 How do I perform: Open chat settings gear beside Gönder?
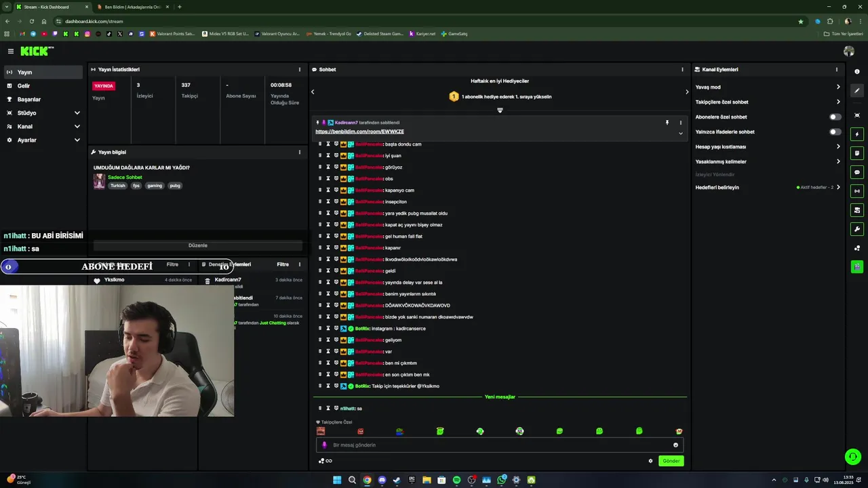point(650,461)
